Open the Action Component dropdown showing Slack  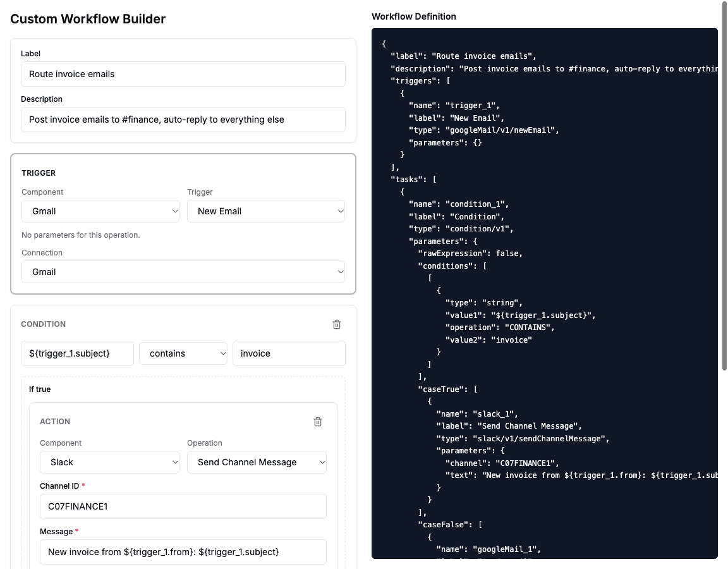[109, 462]
